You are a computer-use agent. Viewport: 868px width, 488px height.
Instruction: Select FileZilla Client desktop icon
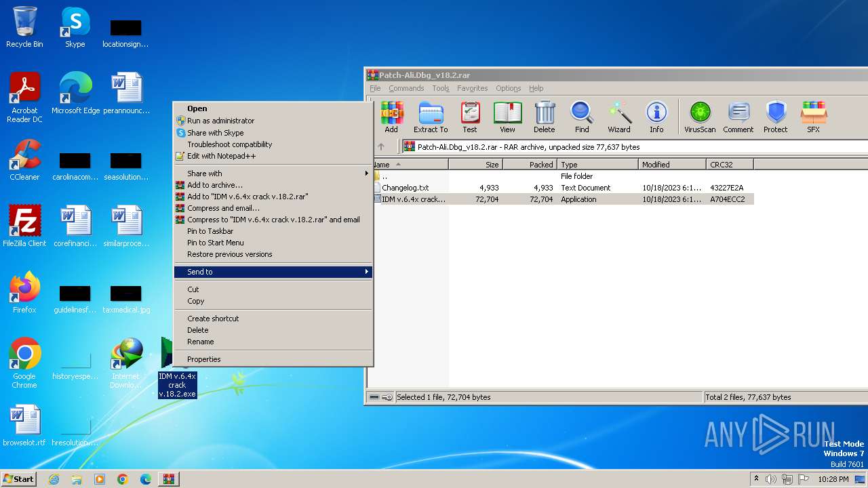pyautogui.click(x=24, y=226)
